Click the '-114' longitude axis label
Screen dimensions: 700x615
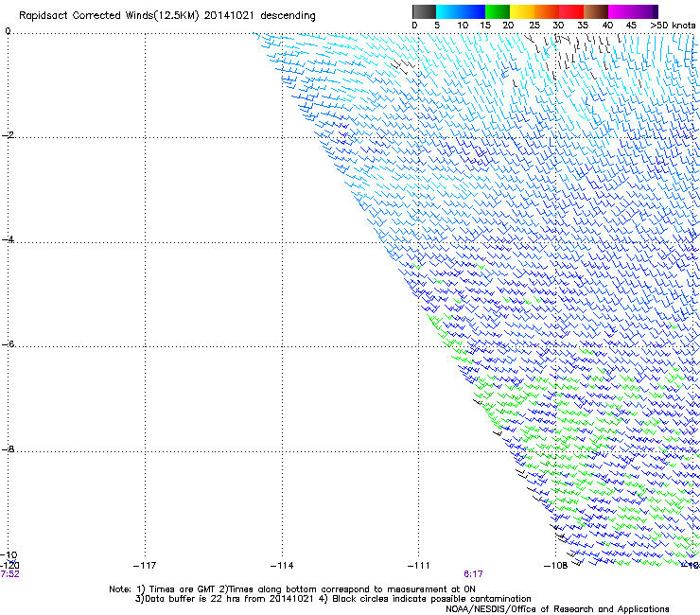[282, 566]
